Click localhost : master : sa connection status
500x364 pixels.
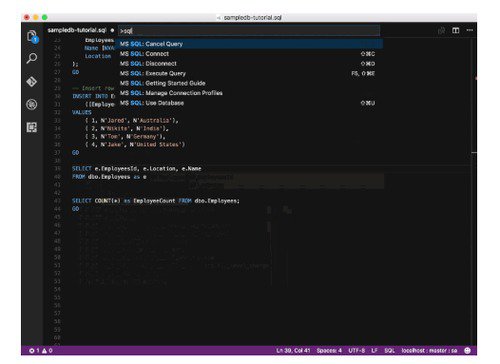pyautogui.click(x=429, y=350)
